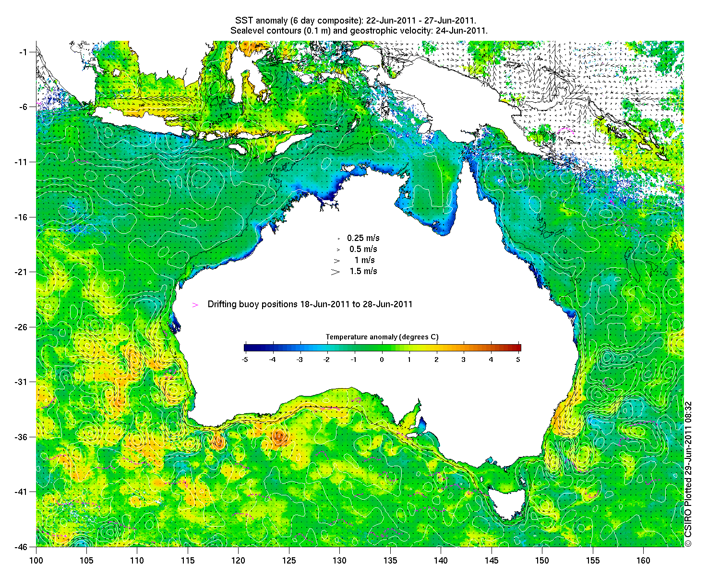
Task: Click the -4 colorbar tick label
Action: (272, 359)
